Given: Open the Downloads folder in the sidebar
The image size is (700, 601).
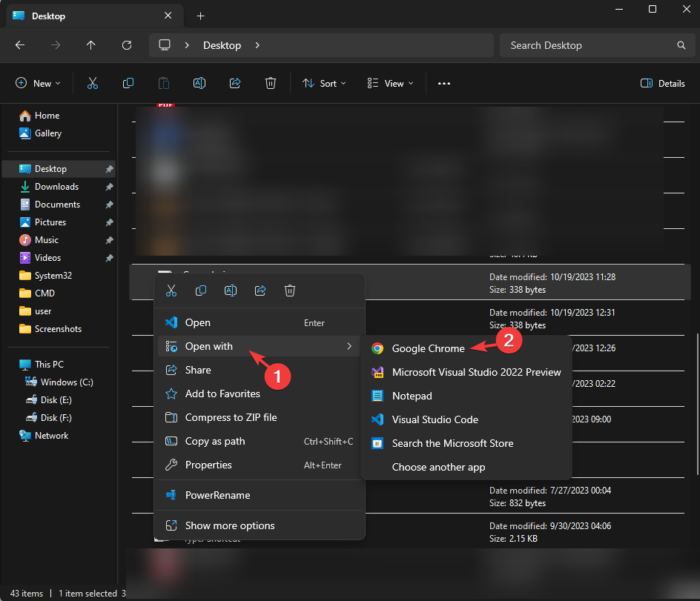Looking at the screenshot, I should 56,186.
